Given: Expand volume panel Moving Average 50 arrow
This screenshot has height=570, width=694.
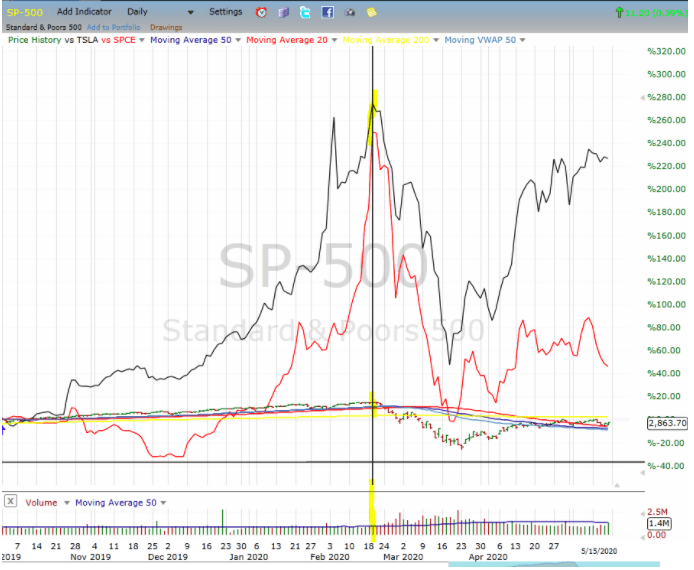Looking at the screenshot, I should click(163, 503).
